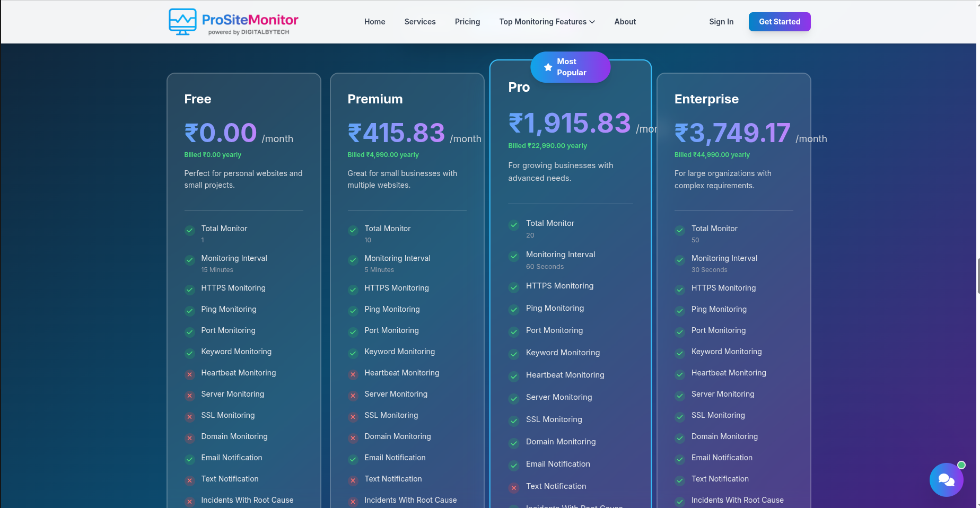Click the checkmark beside SSL Monitoring in Enterprise
Viewport: 980px width, 508px height.
coord(679,417)
